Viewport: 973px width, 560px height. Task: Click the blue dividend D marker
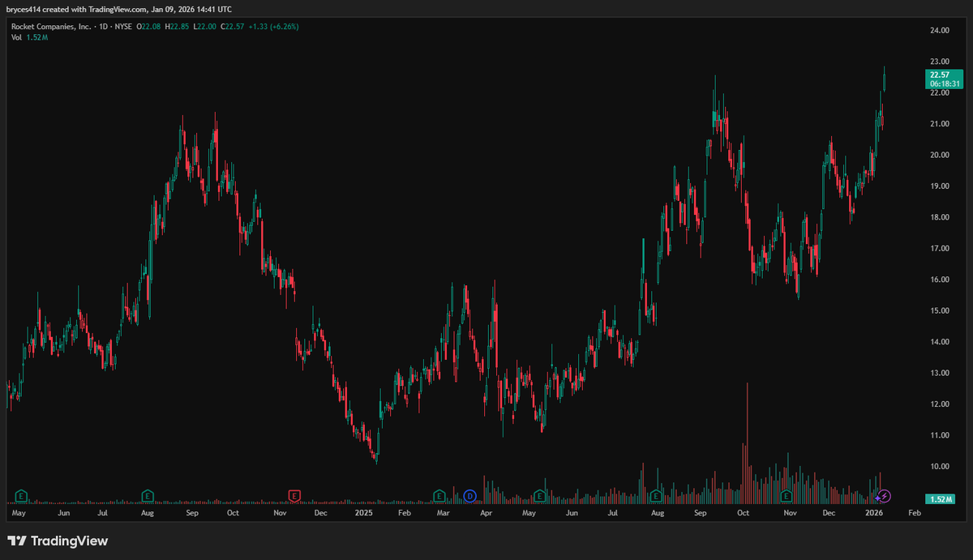pos(469,495)
